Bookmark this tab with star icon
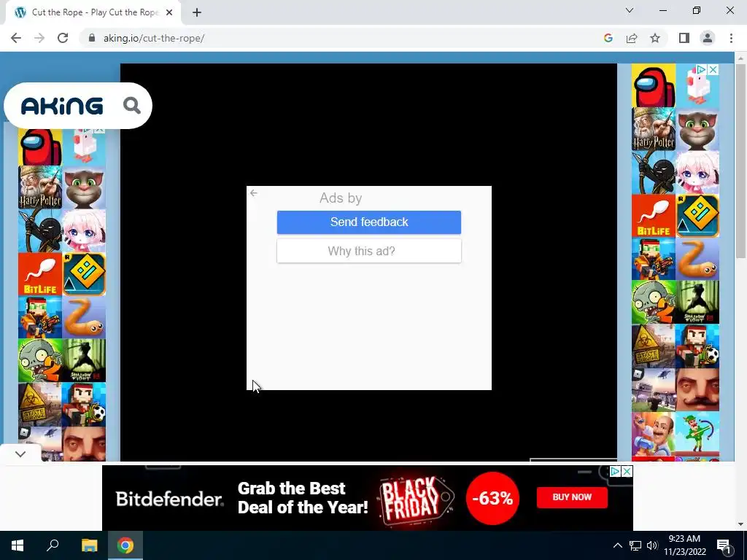The width and height of the screenshot is (747, 560). tap(655, 38)
